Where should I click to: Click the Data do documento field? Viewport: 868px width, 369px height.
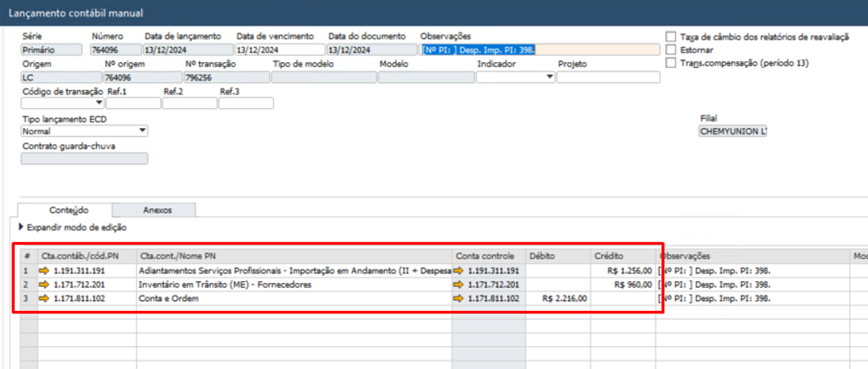click(x=372, y=50)
